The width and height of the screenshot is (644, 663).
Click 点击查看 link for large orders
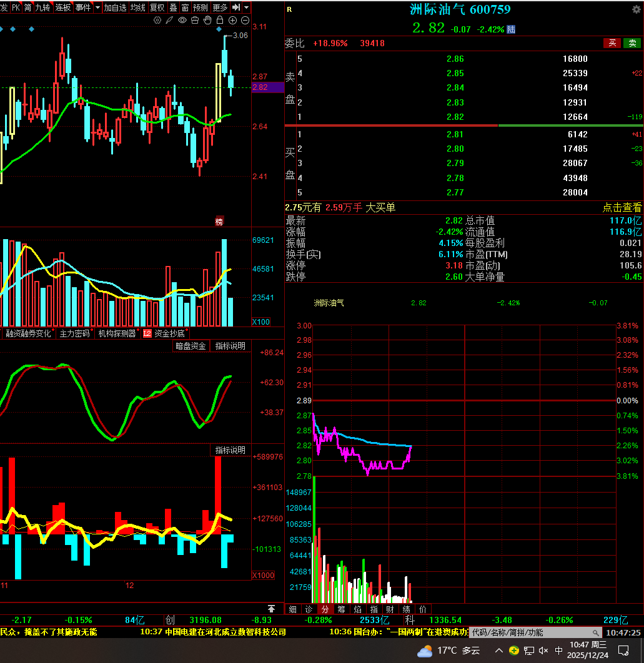tap(622, 207)
